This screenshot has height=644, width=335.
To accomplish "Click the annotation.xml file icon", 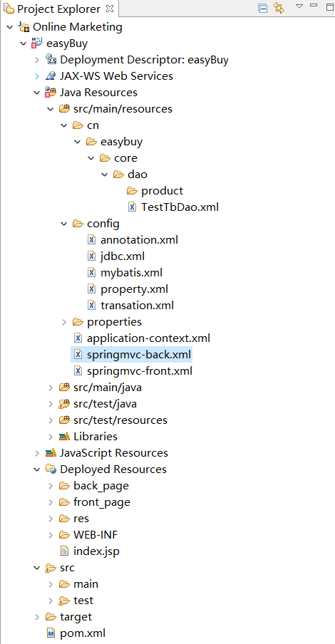I will point(92,240).
